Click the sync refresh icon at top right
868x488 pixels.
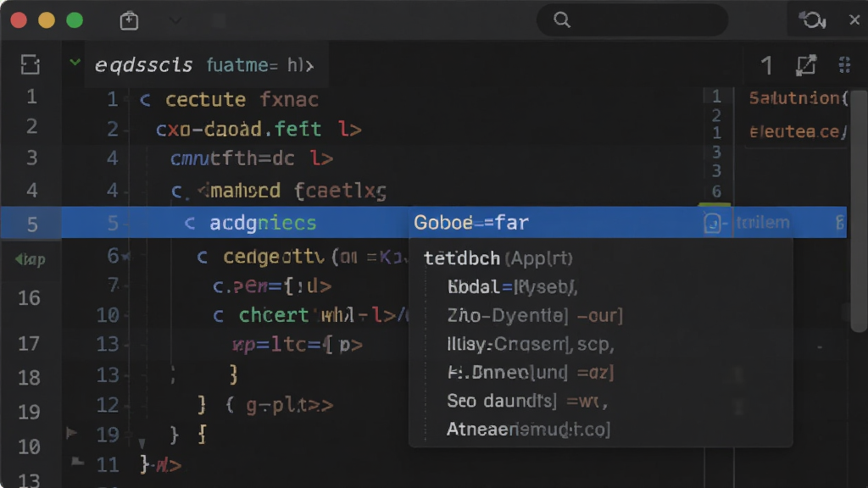click(x=812, y=20)
